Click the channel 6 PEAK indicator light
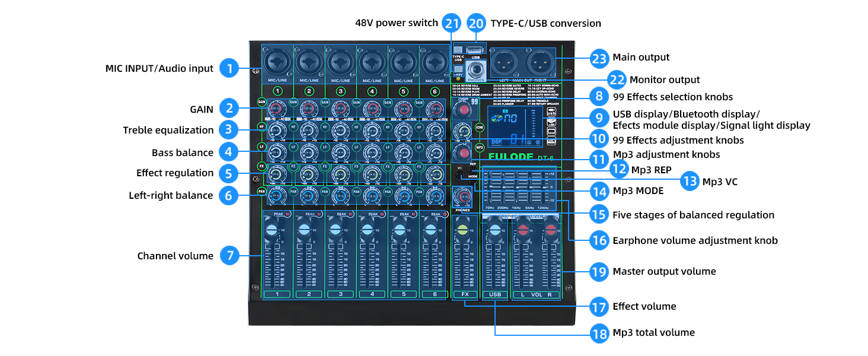The height and width of the screenshot is (356, 868). pyautogui.click(x=446, y=214)
